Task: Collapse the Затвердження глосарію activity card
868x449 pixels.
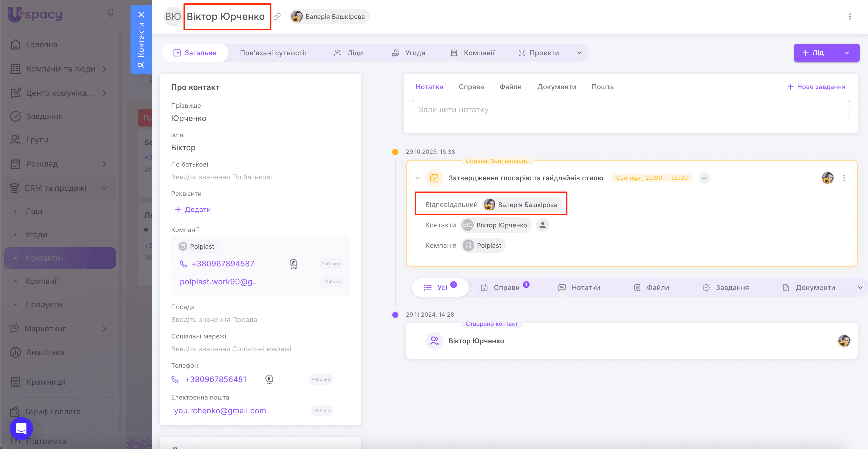Action: pyautogui.click(x=418, y=178)
